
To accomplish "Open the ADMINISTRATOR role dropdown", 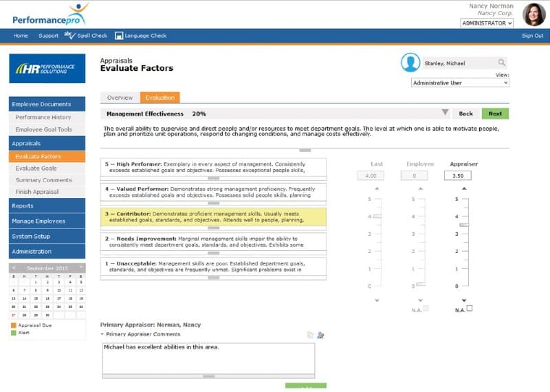I will click(x=487, y=23).
